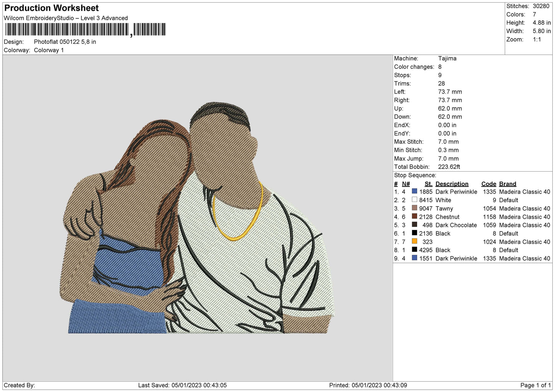The width and height of the screenshot is (555, 392).
Task: Select the Height value 4.88 in
Action: pyautogui.click(x=542, y=23)
